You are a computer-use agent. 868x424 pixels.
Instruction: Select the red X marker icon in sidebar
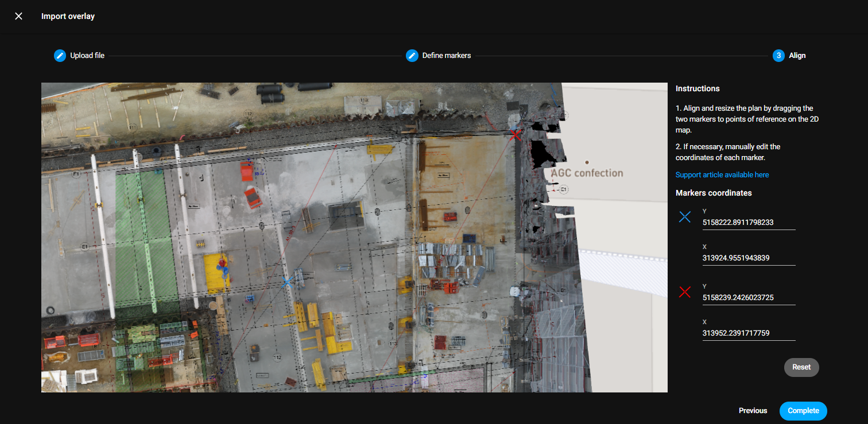pos(684,292)
